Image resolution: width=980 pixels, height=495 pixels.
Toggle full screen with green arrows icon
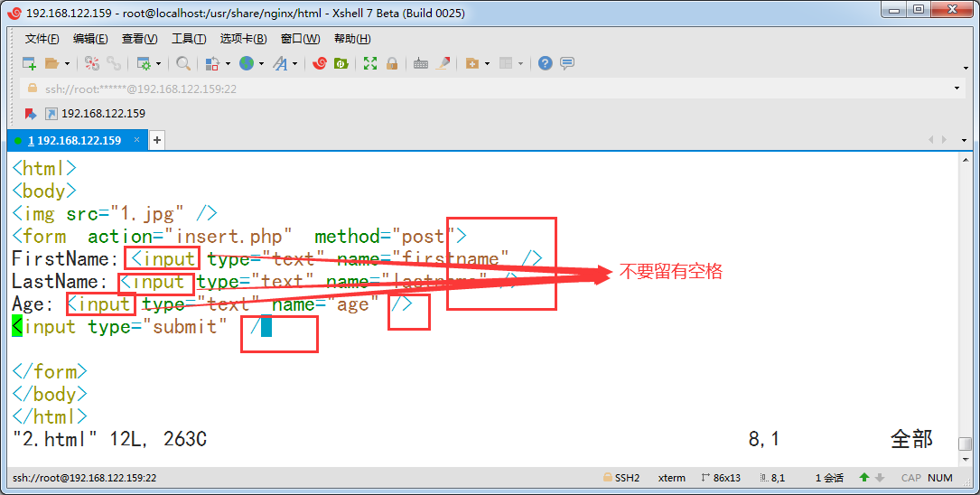pos(370,63)
